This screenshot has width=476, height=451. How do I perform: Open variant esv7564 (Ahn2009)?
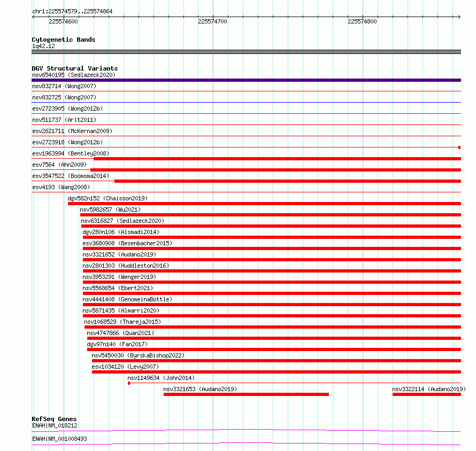click(59, 165)
